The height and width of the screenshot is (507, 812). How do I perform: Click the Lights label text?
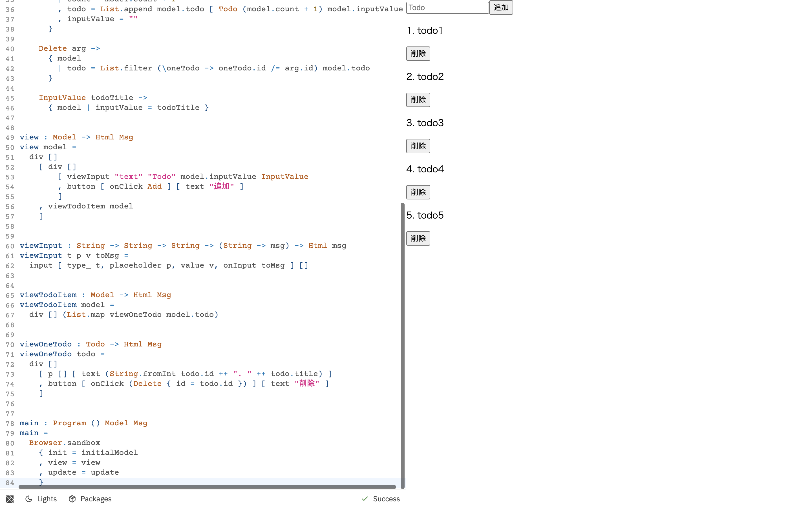pyautogui.click(x=47, y=499)
